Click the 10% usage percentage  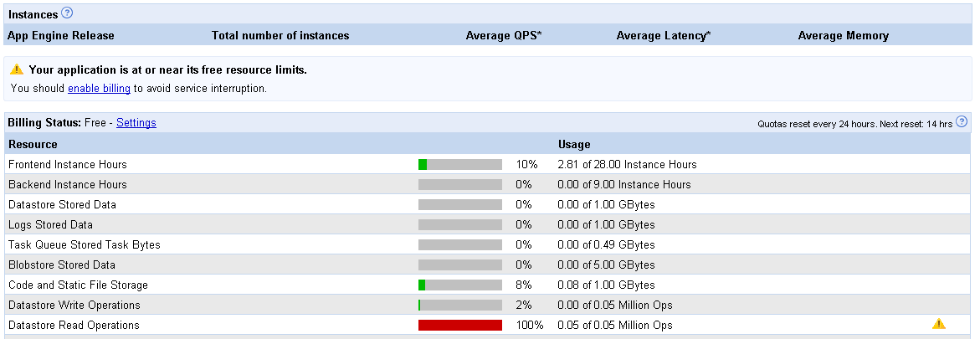(x=526, y=165)
